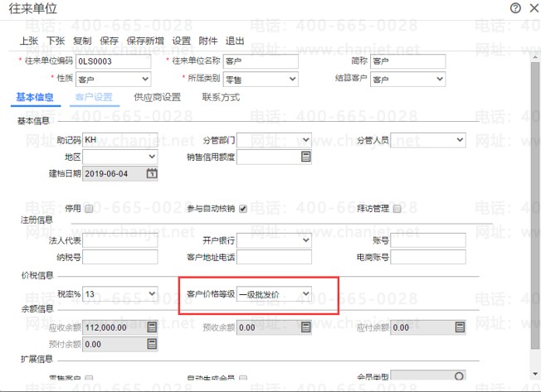Open 附件 from the toolbar

tap(208, 41)
